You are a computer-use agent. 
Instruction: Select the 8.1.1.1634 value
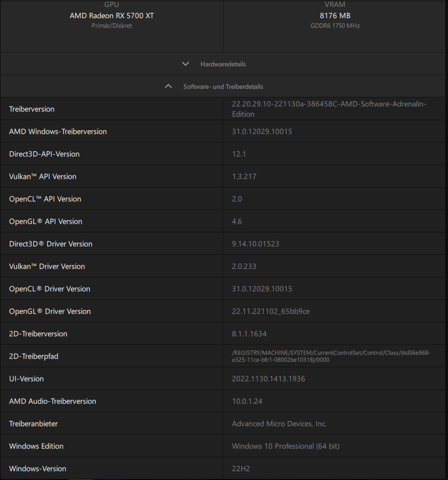[249, 334]
